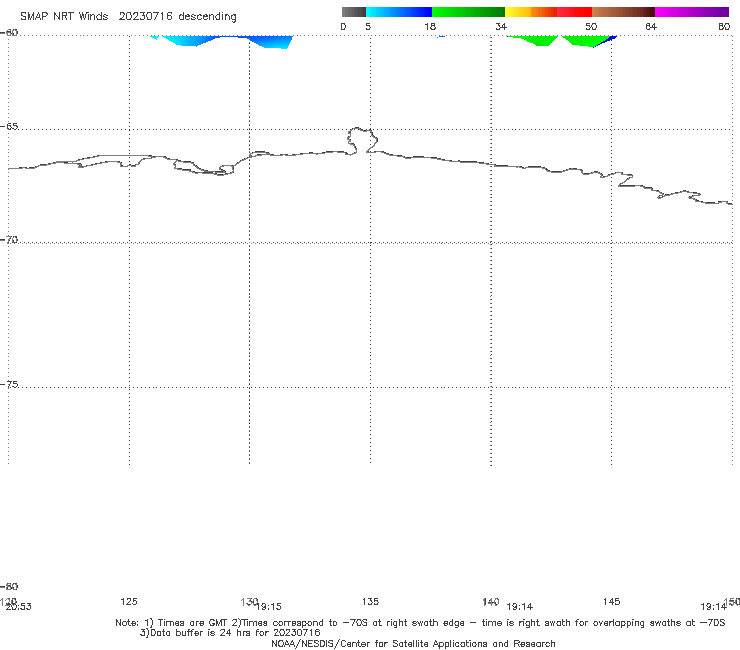Select the brown segment of the color bar
Screen dimensions: 740x650
(623, 12)
